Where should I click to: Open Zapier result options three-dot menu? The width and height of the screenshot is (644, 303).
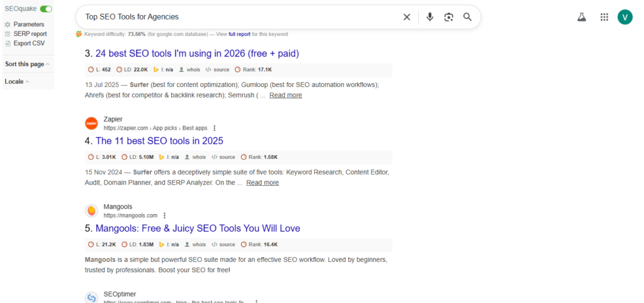(x=214, y=129)
